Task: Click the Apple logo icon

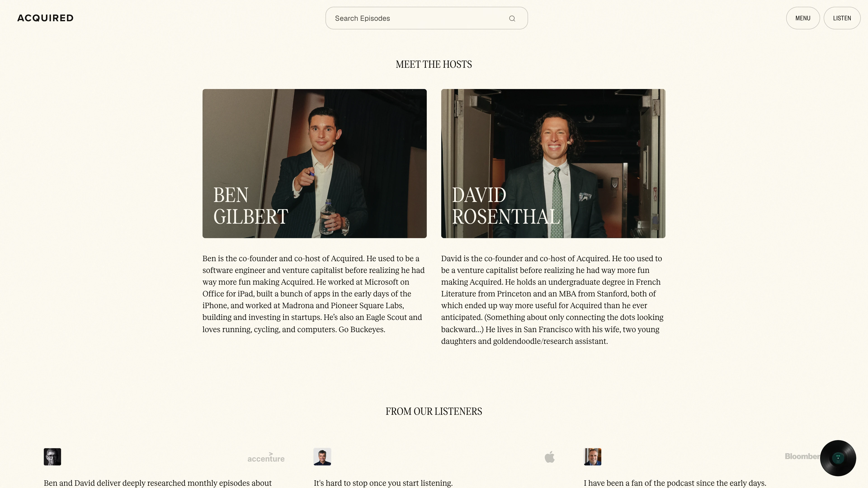Action: [x=550, y=457]
